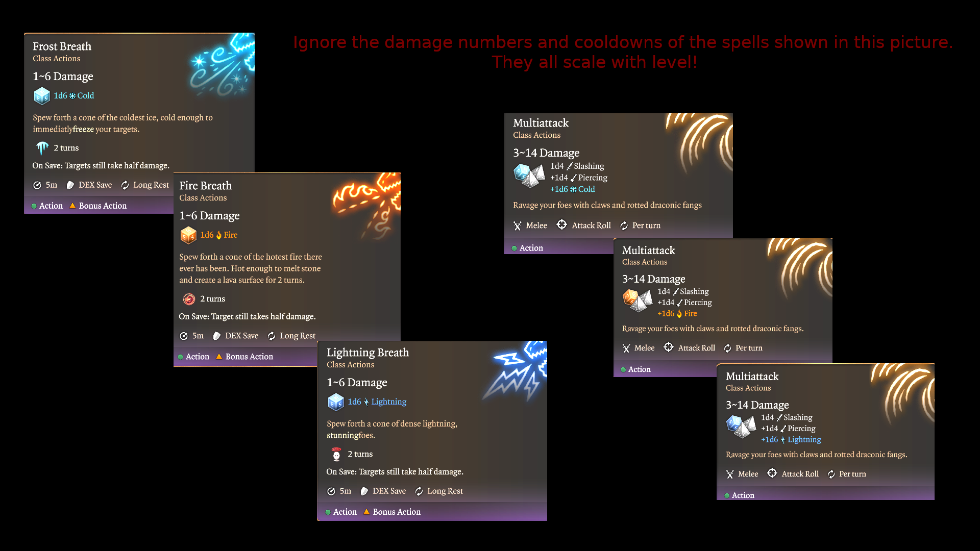980x551 pixels.
Task: Click the Action label on Fire Breath
Action: (x=198, y=357)
